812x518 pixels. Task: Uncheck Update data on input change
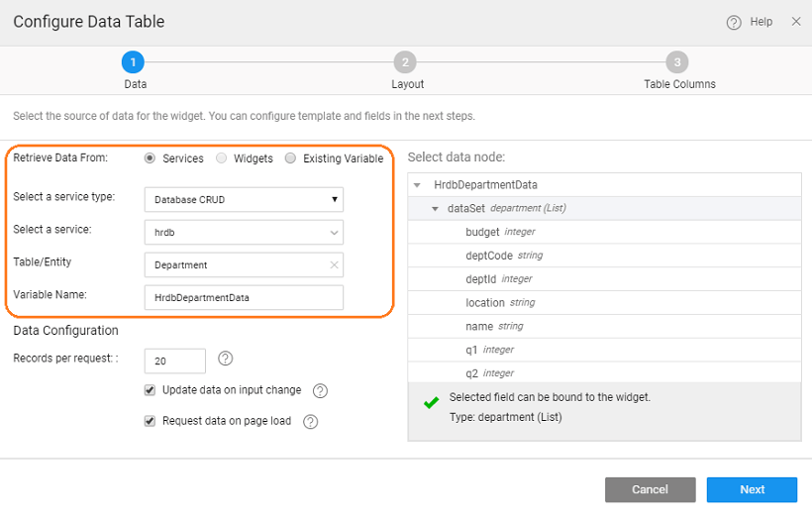151,390
